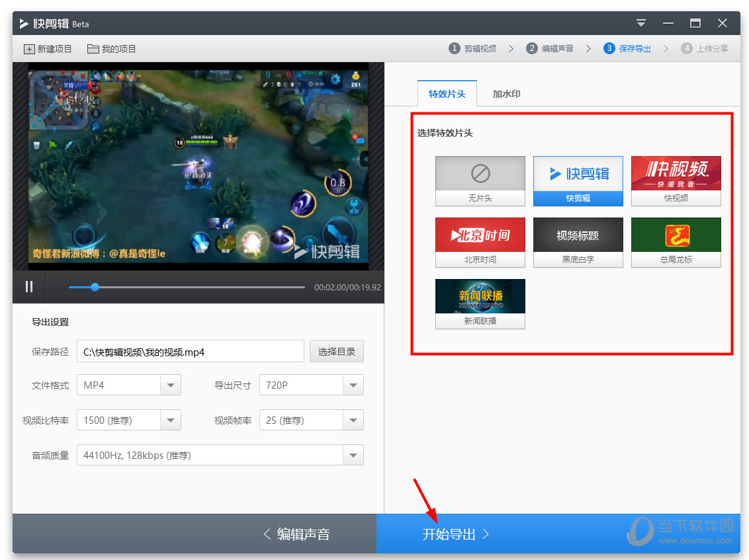749x560 pixels.
Task: Select the 总局龙标 intro template
Action: point(676,235)
